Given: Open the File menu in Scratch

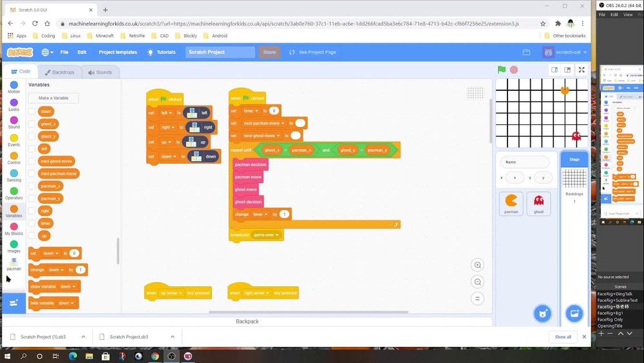Looking at the screenshot, I should [x=64, y=52].
